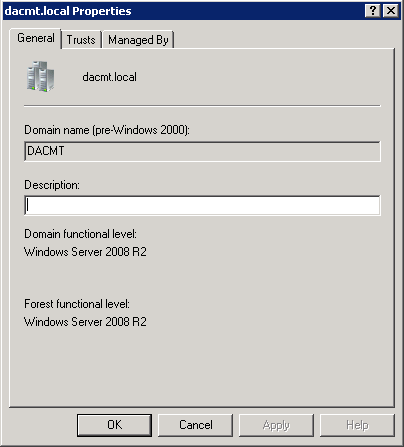Click the dacmt.local domain name text
The image size is (404, 447).
click(109, 77)
